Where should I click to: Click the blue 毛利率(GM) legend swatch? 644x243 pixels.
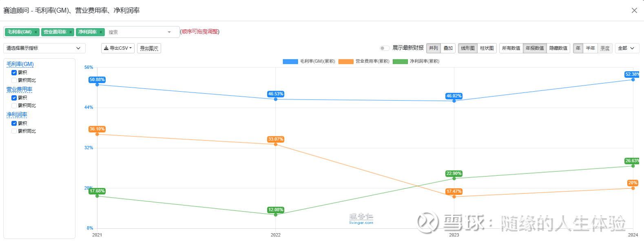290,61
